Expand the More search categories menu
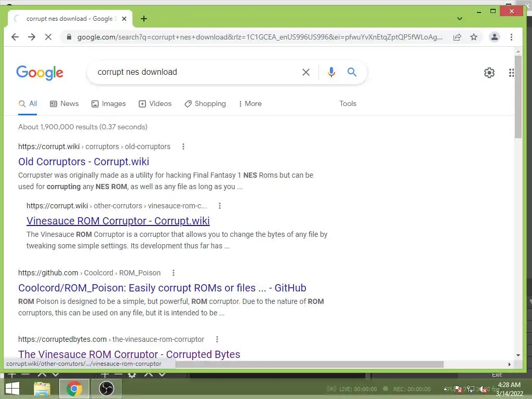This screenshot has height=399, width=532. click(250, 104)
